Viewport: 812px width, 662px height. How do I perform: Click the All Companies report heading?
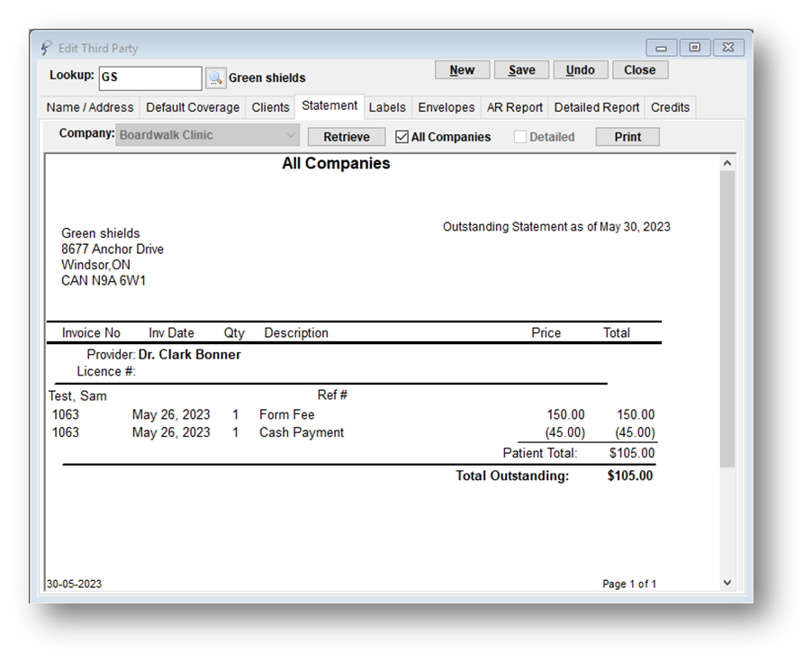tap(336, 163)
